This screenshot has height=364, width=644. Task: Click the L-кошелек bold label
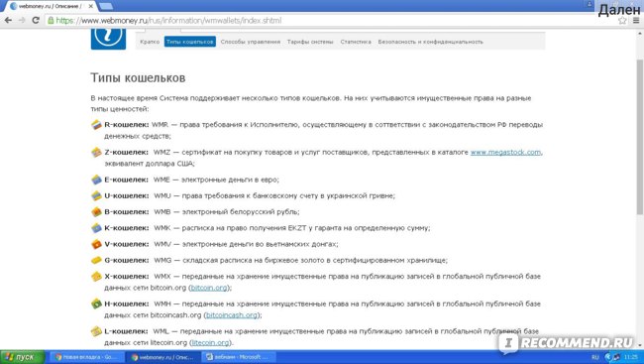(127, 331)
